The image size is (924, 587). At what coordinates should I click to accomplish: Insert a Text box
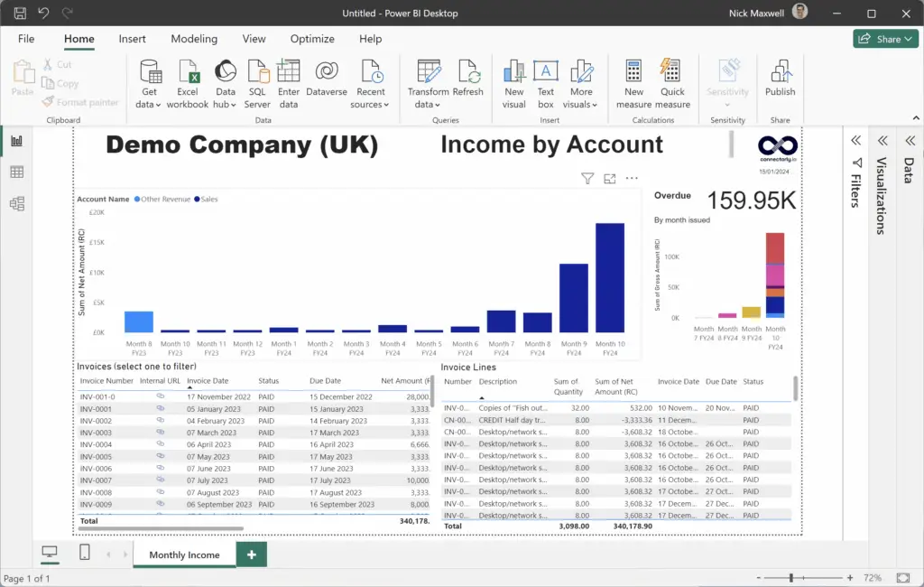tap(546, 72)
